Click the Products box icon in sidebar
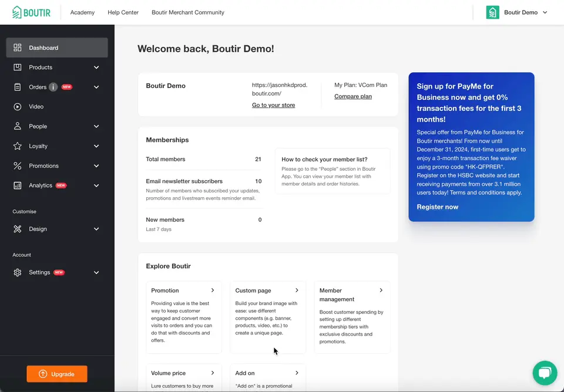Image resolution: width=564 pixels, height=392 pixels. (17, 67)
